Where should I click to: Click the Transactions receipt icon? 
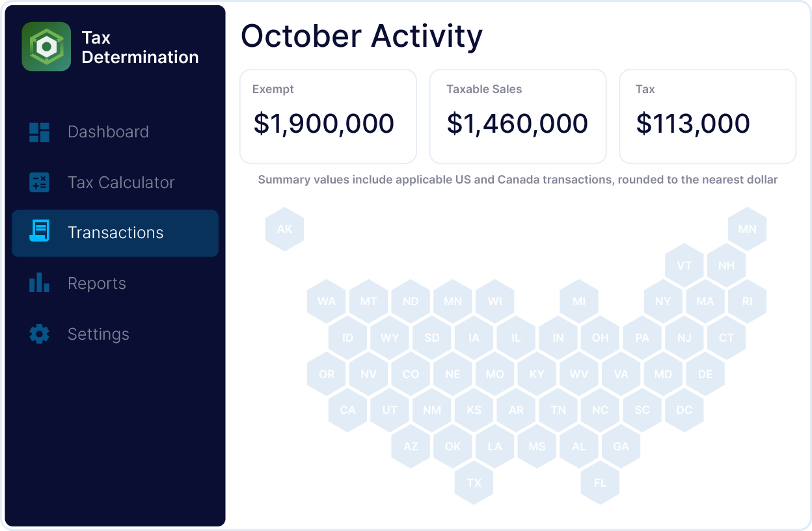point(40,232)
